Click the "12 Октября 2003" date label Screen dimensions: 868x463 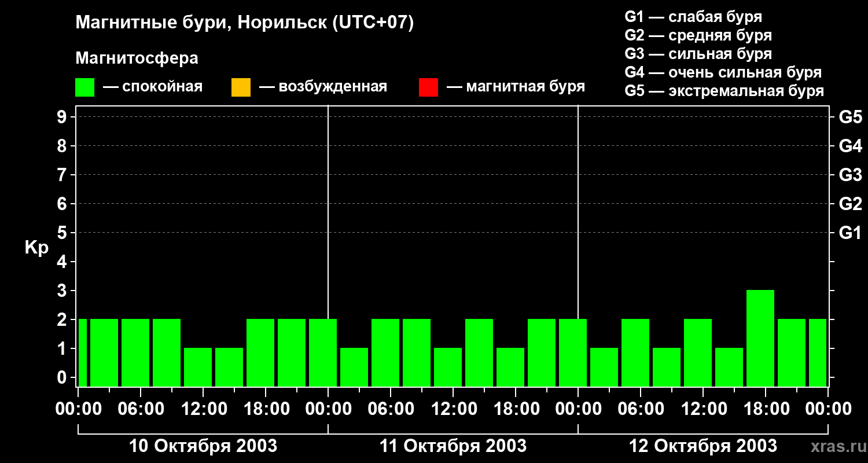point(703,446)
